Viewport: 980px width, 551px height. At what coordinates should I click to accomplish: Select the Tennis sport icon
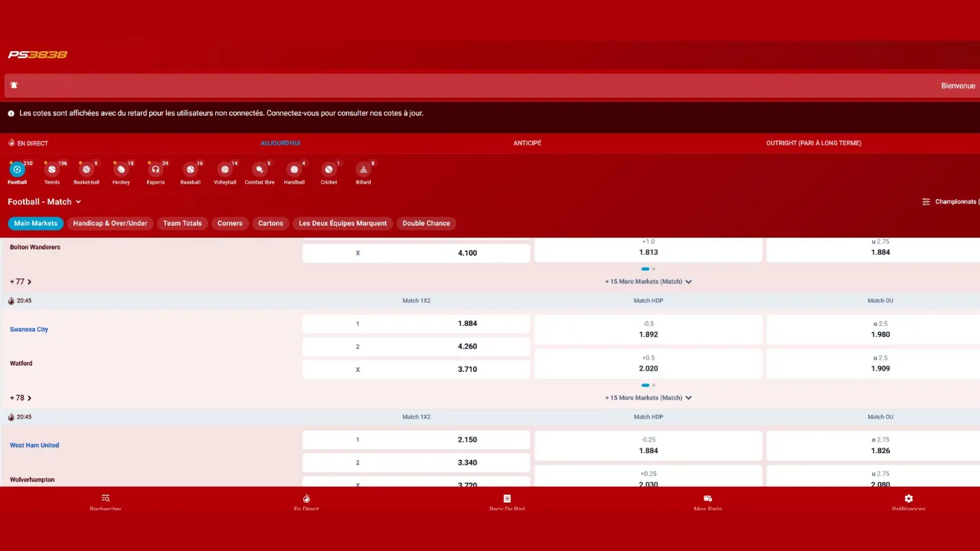[51, 169]
